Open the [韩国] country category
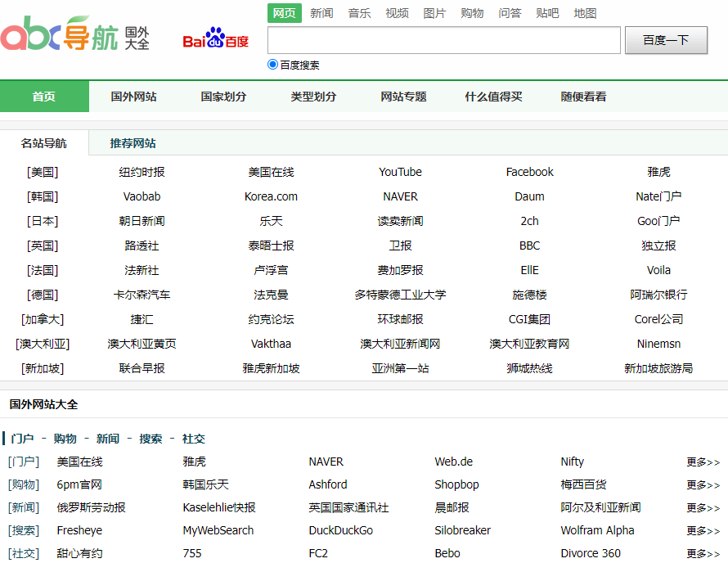Screen dimensions: 728x572 (43, 196)
